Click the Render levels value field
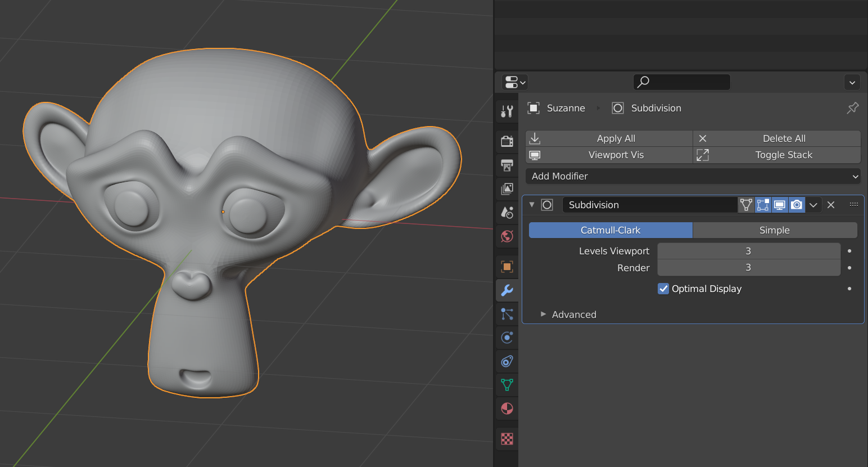The width and height of the screenshot is (868, 467). point(749,268)
